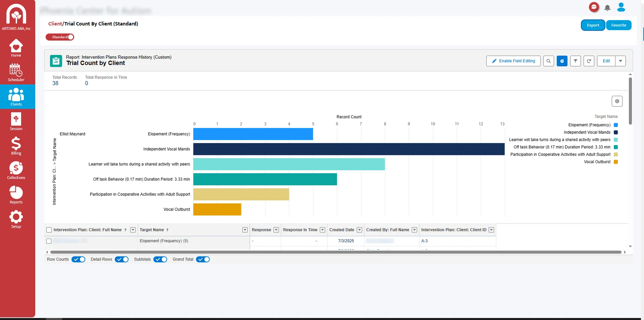Open the report search tool

548,61
